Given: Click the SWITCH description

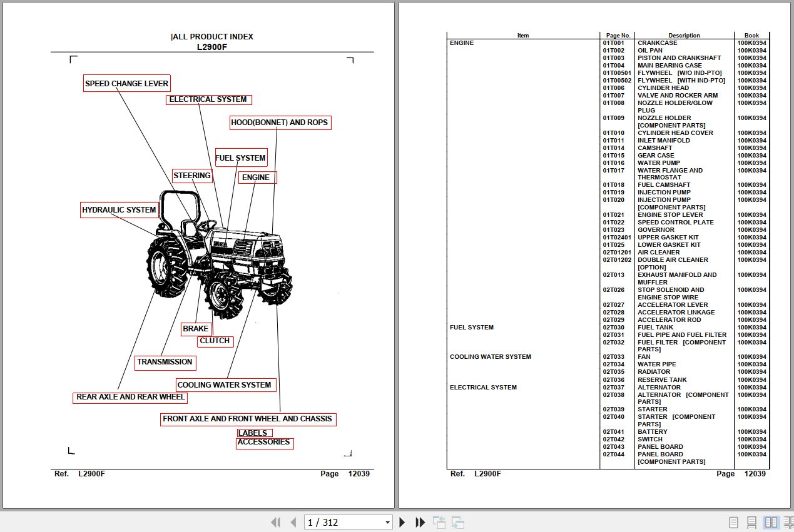Looking at the screenshot, I should coord(649,439).
